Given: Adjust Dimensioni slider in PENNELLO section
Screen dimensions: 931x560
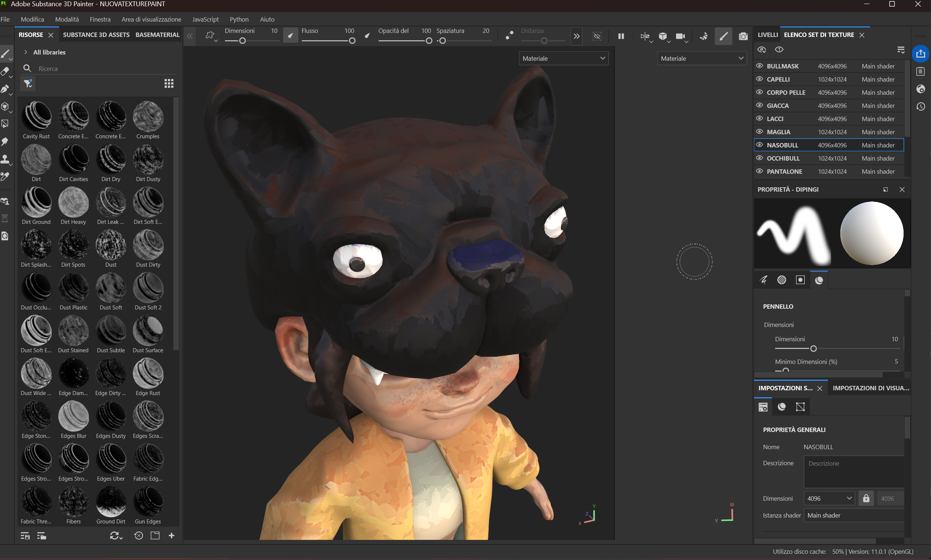Looking at the screenshot, I should pyautogui.click(x=837, y=348).
